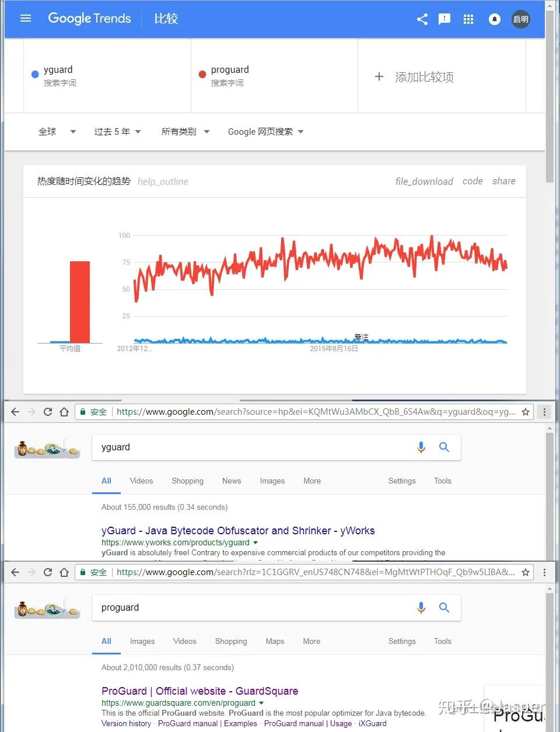This screenshot has height=732, width=560.
Task: Click the search magnifier for the proguard query
Action: coord(444,607)
